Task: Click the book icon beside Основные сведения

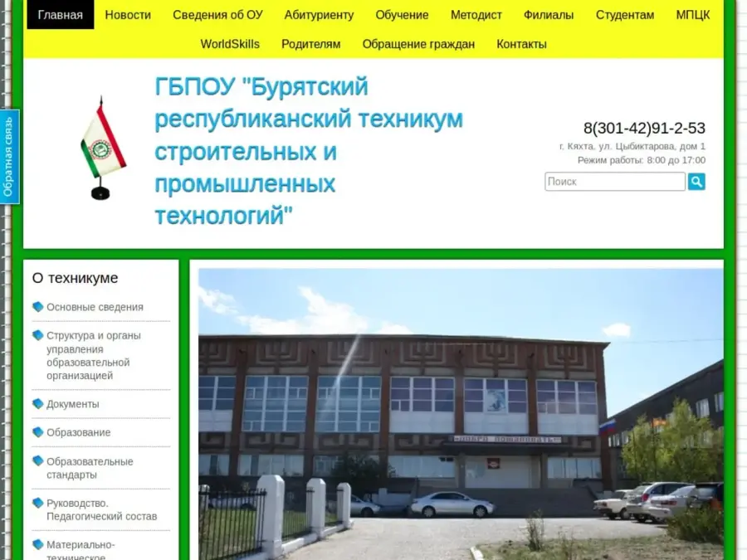Action: click(37, 307)
